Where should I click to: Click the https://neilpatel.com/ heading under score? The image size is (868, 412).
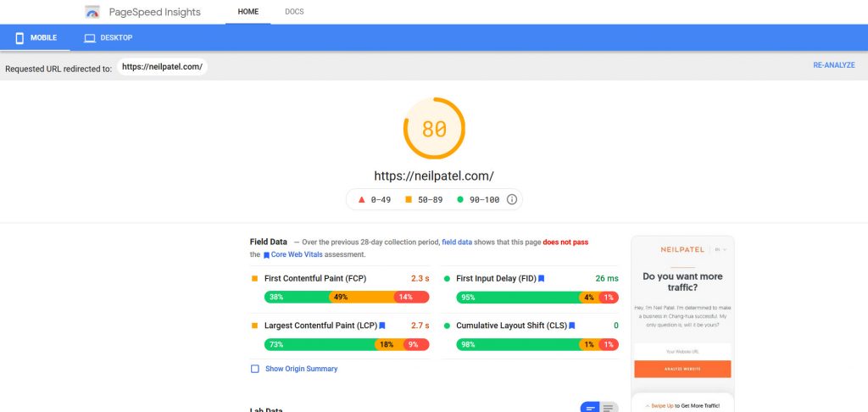tap(434, 176)
